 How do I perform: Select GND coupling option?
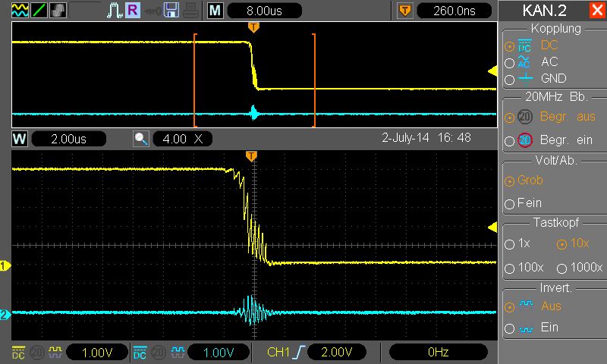509,79
